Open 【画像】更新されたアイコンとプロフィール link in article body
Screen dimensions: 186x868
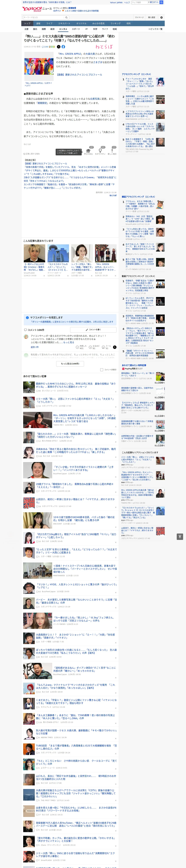click(79, 75)
